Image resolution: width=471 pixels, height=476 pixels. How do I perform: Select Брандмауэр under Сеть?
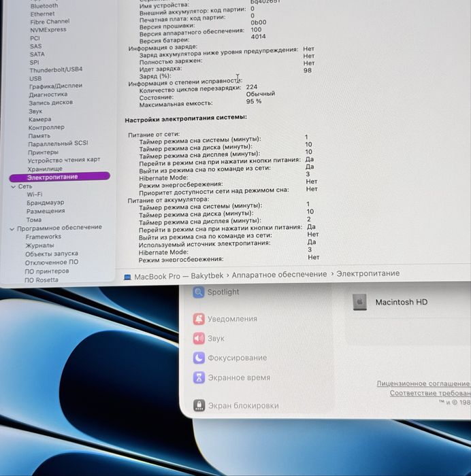tap(46, 203)
